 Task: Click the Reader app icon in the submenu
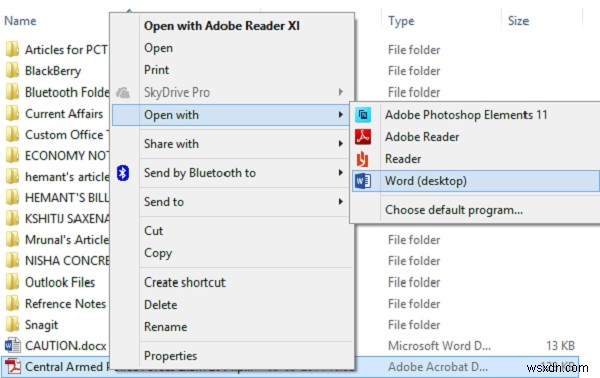pos(363,159)
